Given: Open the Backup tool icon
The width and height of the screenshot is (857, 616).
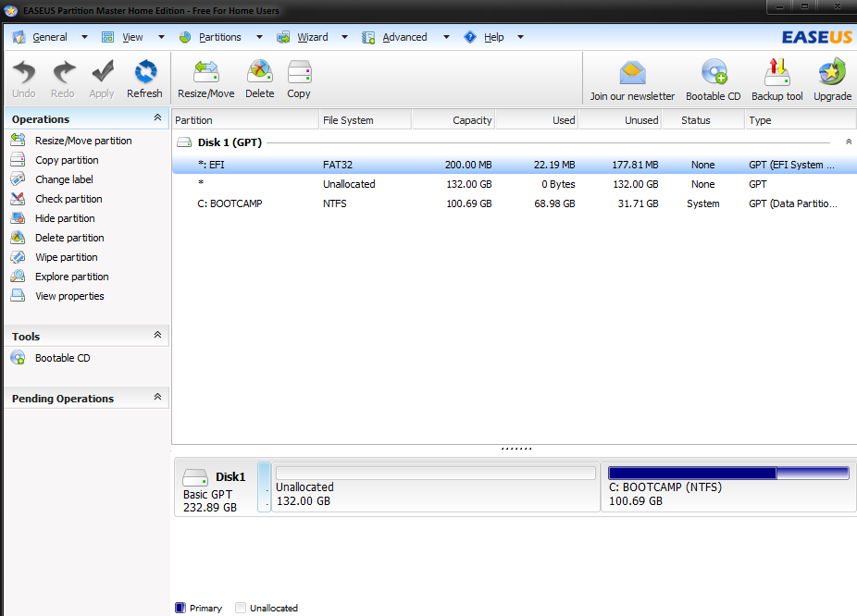Looking at the screenshot, I should (x=777, y=72).
